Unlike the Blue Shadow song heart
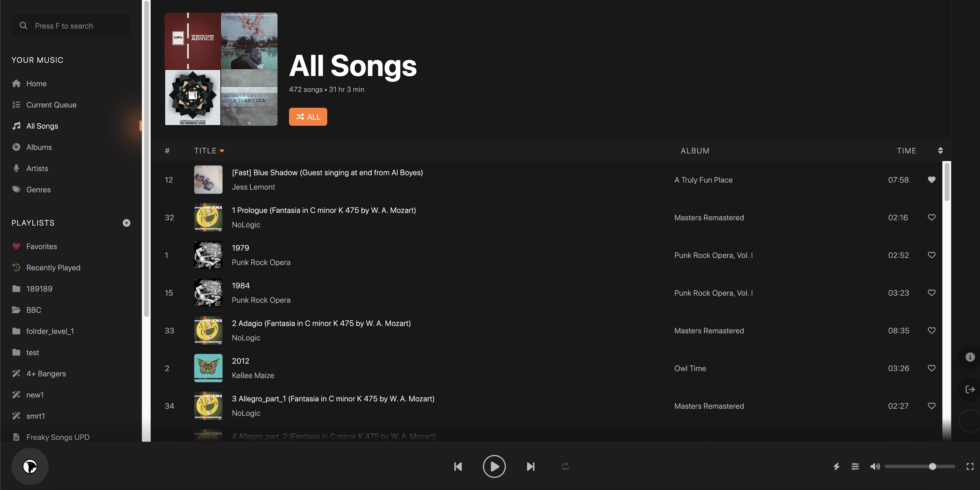The width and height of the screenshot is (980, 490). pos(931,180)
